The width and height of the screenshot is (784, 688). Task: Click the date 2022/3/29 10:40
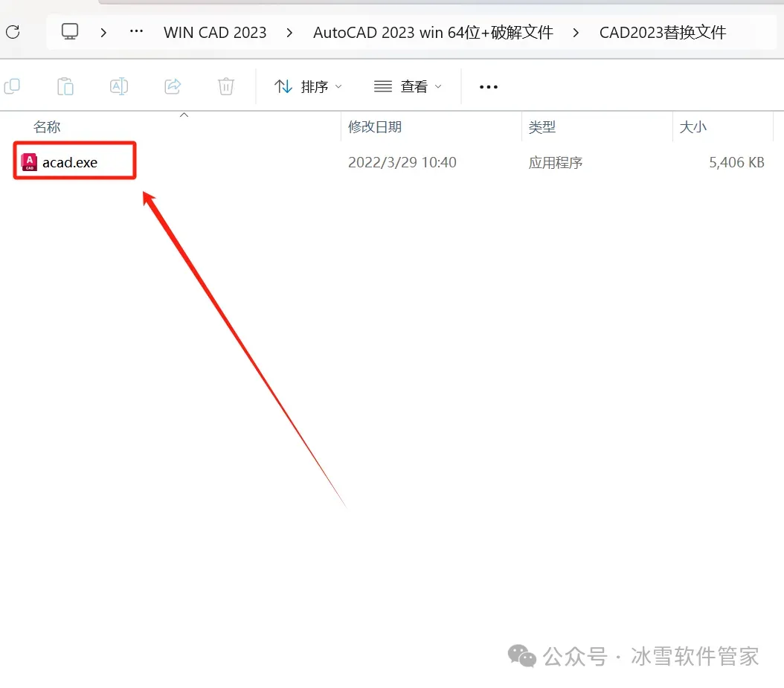402,162
